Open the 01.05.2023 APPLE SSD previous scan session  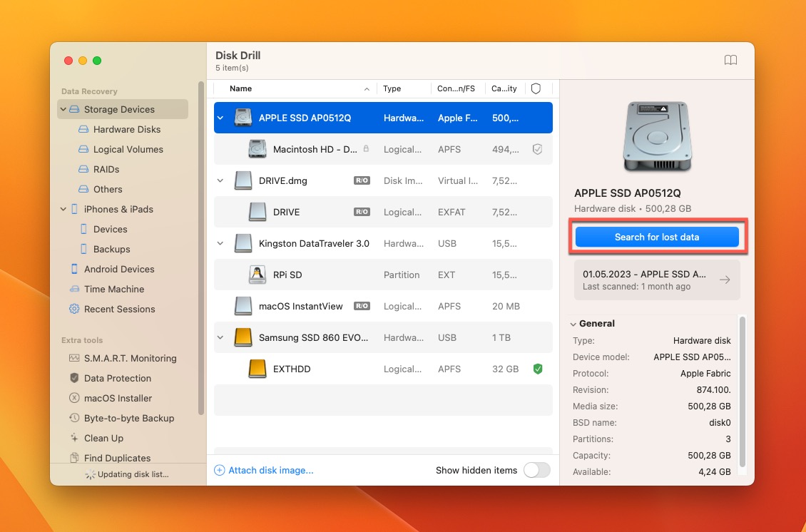point(657,280)
